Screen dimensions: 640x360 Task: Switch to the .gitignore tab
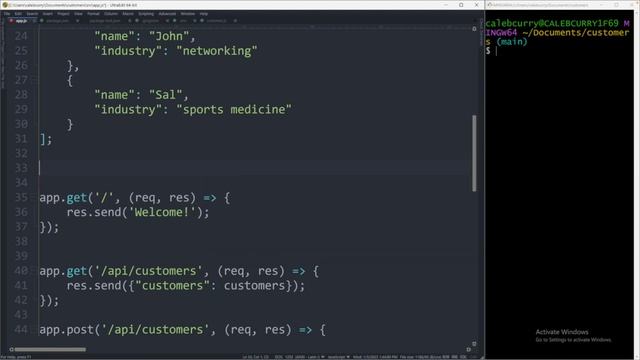pyautogui.click(x=150, y=20)
